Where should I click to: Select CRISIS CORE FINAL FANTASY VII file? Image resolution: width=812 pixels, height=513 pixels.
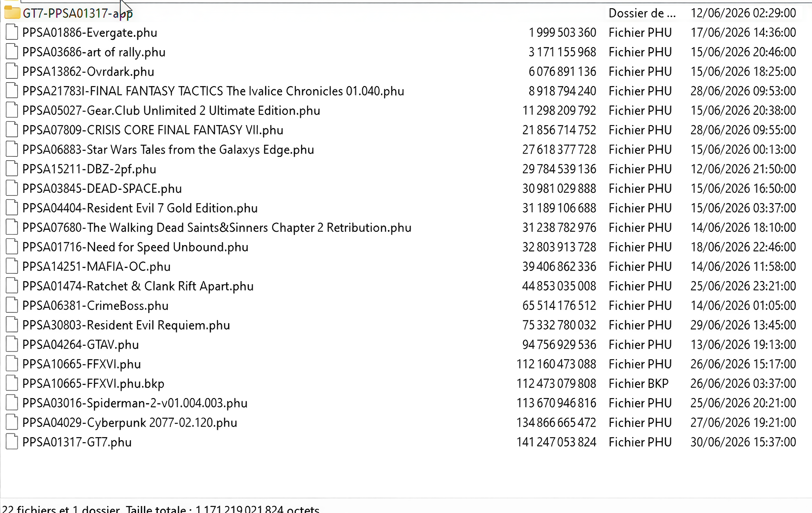[153, 130]
